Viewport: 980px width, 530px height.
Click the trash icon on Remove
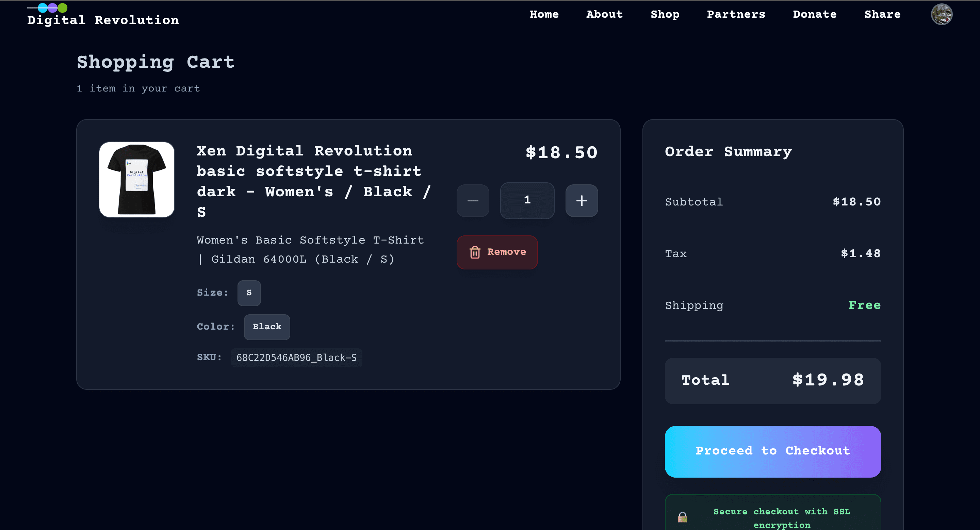click(474, 252)
